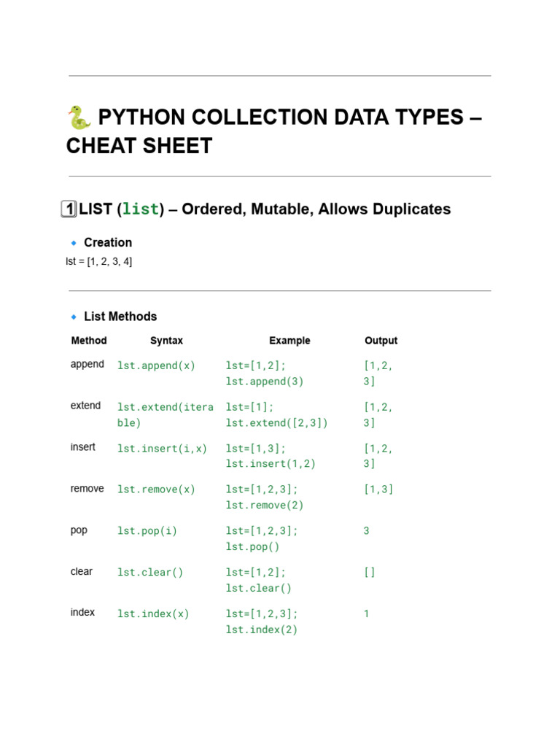
Task: Click the green 'list' code word in heading
Action: point(141,209)
